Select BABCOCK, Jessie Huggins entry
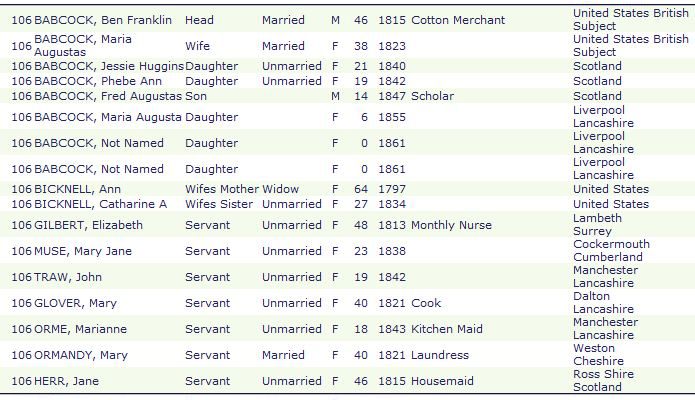This screenshot has width=695, height=400. tap(108, 66)
